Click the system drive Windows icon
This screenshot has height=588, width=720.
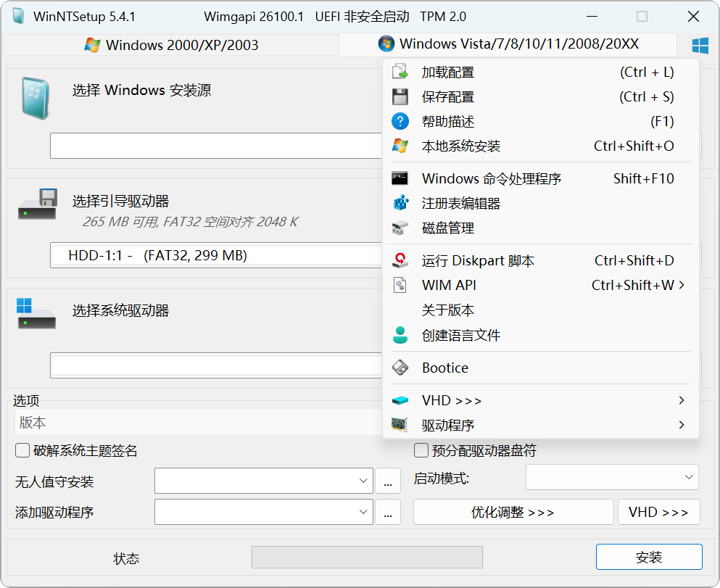click(x=36, y=313)
